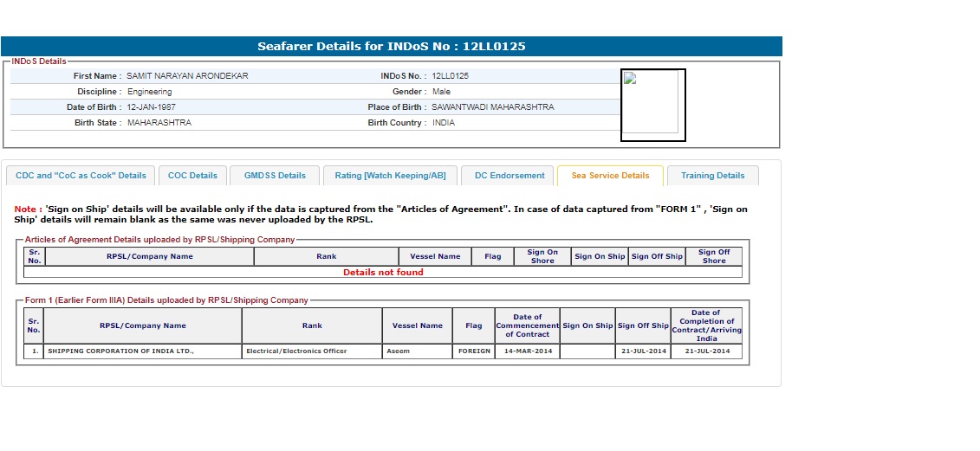
Task: Click the Sea Service Details tab
Action: tap(610, 176)
